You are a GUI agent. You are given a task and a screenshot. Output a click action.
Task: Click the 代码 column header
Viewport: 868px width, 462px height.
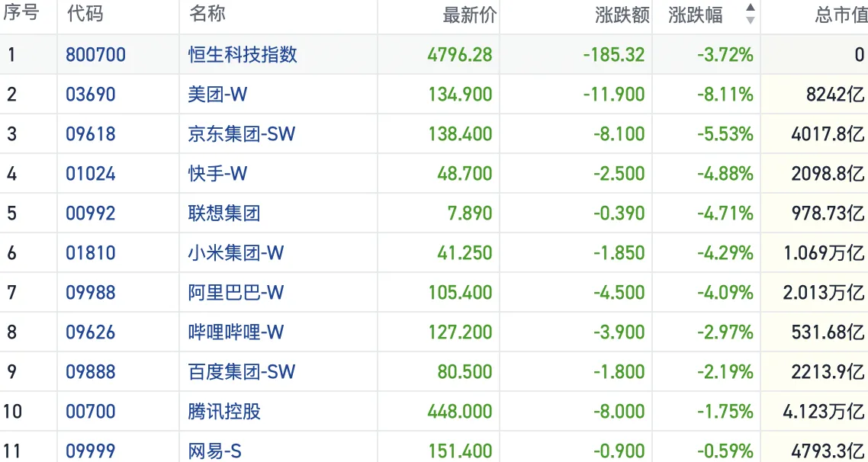[85, 14]
